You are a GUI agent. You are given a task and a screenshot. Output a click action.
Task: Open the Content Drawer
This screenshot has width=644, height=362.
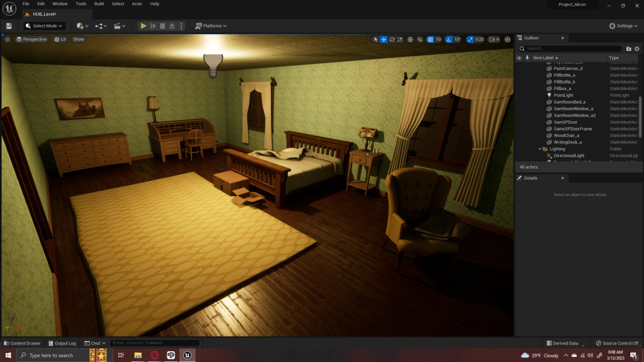22,343
